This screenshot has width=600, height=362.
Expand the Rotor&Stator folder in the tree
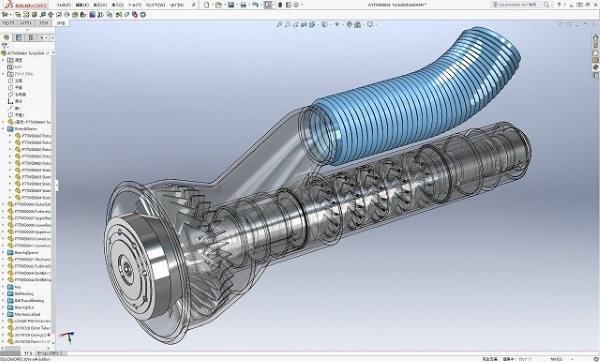click(x=3, y=129)
